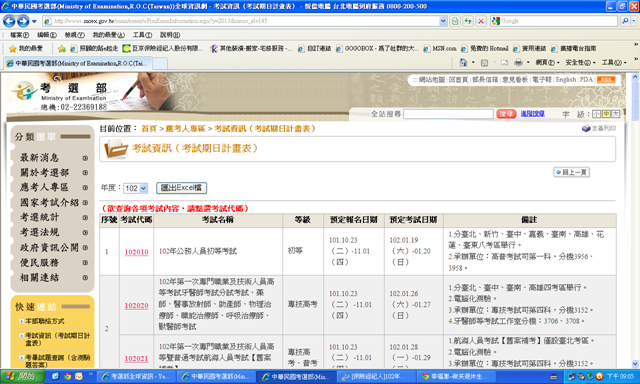
Task: Click the browser Forward arrow button
Action: coord(23,21)
